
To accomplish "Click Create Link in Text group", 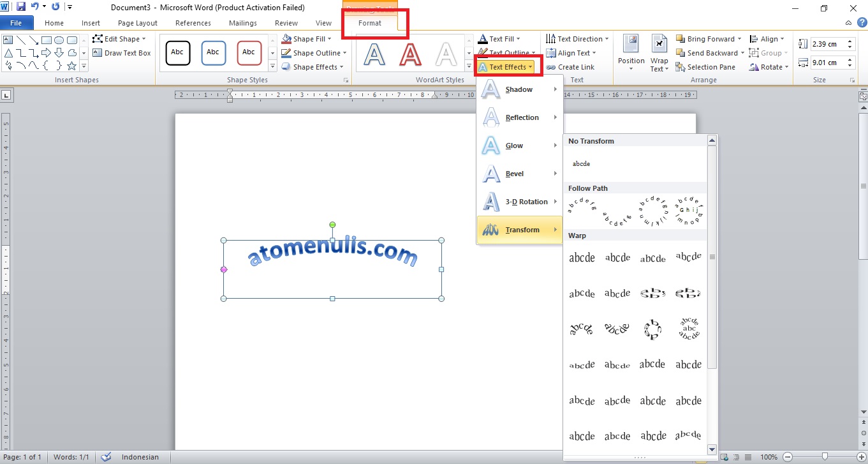I will click(570, 67).
